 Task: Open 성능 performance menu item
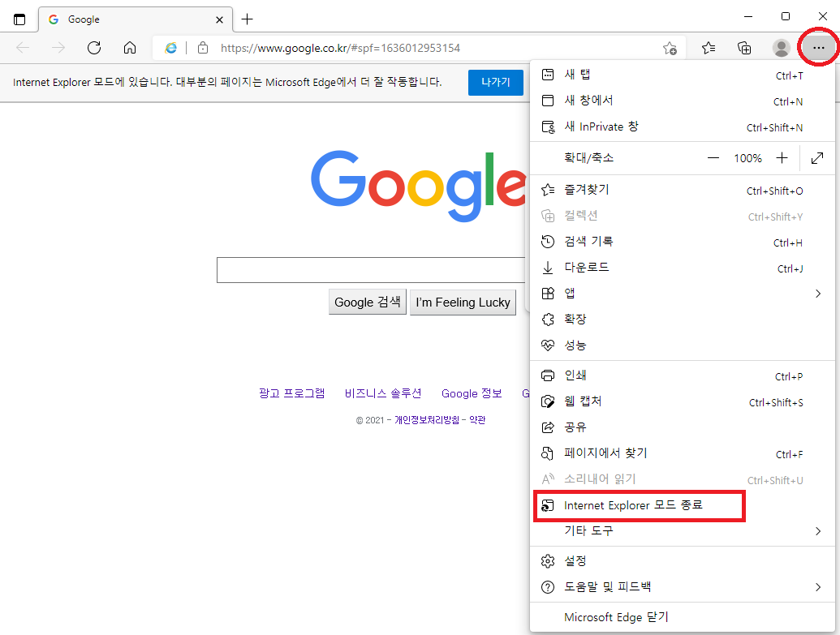[x=682, y=345]
